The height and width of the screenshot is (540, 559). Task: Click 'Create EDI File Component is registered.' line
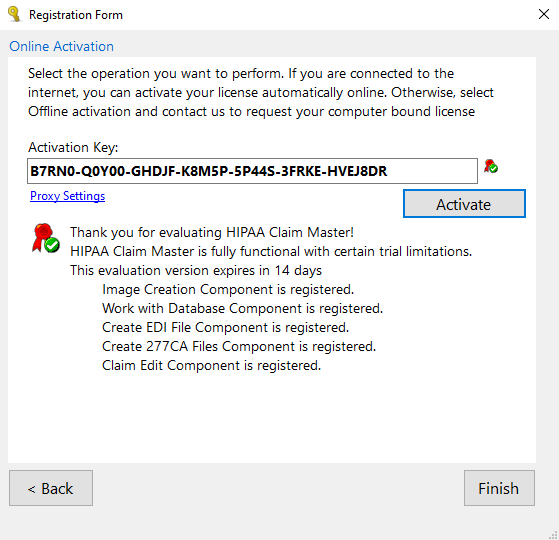coord(225,327)
